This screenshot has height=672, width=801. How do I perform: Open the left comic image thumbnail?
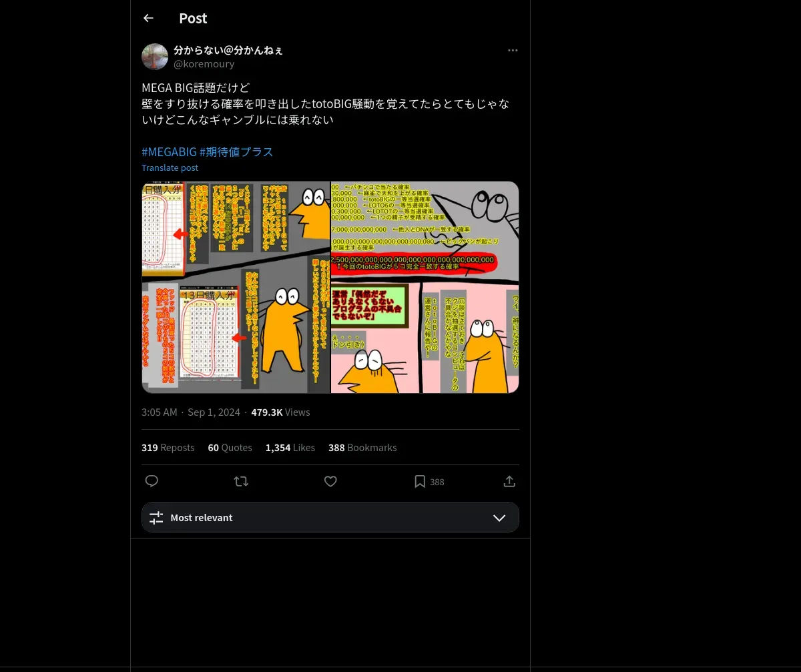pyautogui.click(x=236, y=287)
